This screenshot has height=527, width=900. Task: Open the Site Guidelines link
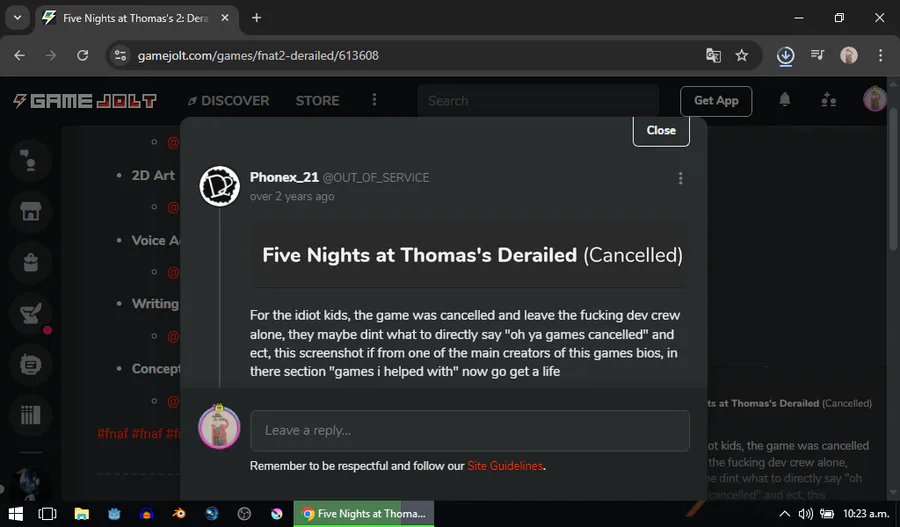505,466
